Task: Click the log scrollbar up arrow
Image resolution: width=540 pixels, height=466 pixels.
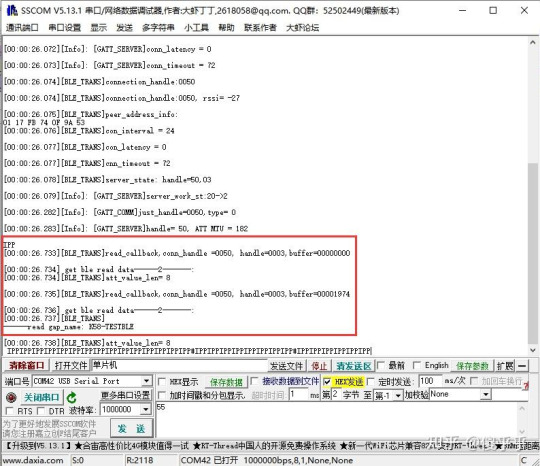Action: point(532,43)
